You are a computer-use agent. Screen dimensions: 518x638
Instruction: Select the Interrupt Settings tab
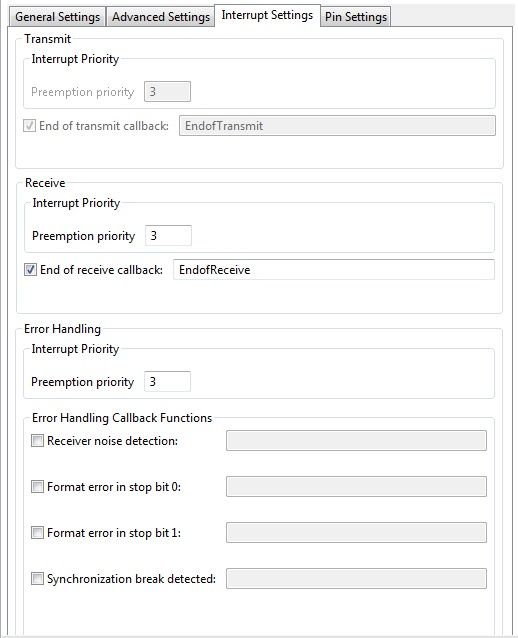tap(267, 15)
